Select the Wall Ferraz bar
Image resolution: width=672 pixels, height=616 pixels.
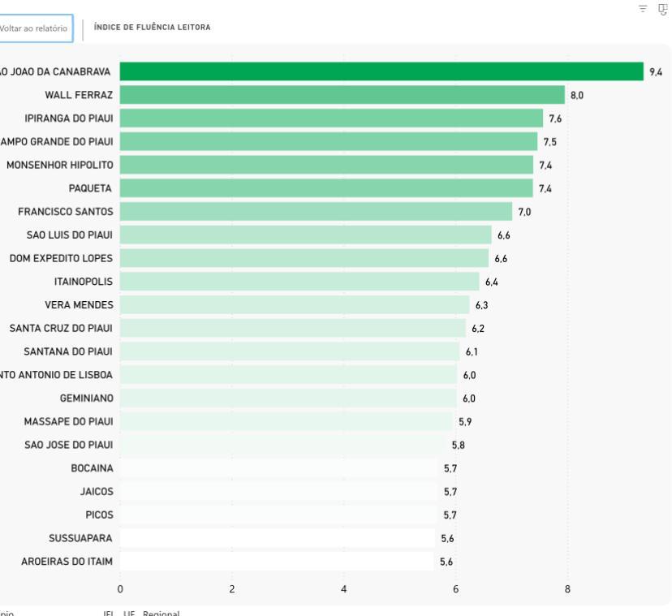342,95
